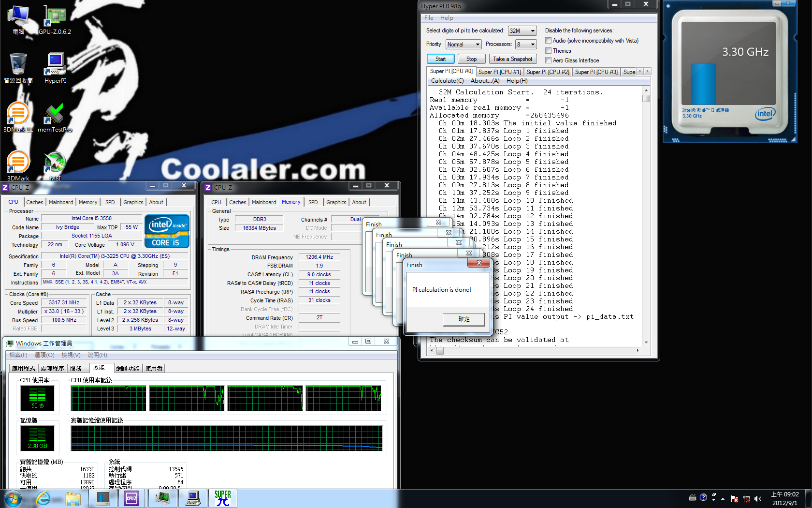
Task: Open SPD tab in right CPU-Z window
Action: coord(313,202)
